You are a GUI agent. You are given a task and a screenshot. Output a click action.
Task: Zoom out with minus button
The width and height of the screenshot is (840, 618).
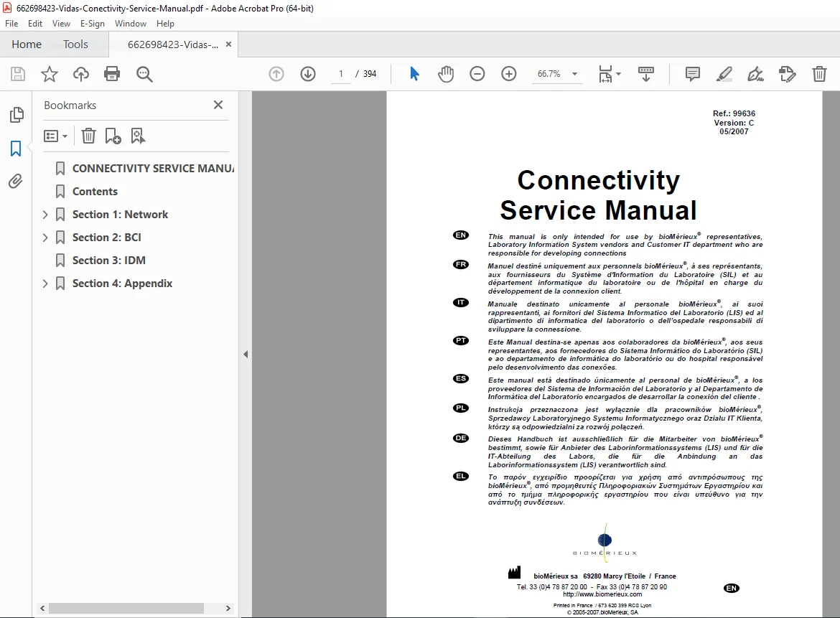pyautogui.click(x=477, y=74)
